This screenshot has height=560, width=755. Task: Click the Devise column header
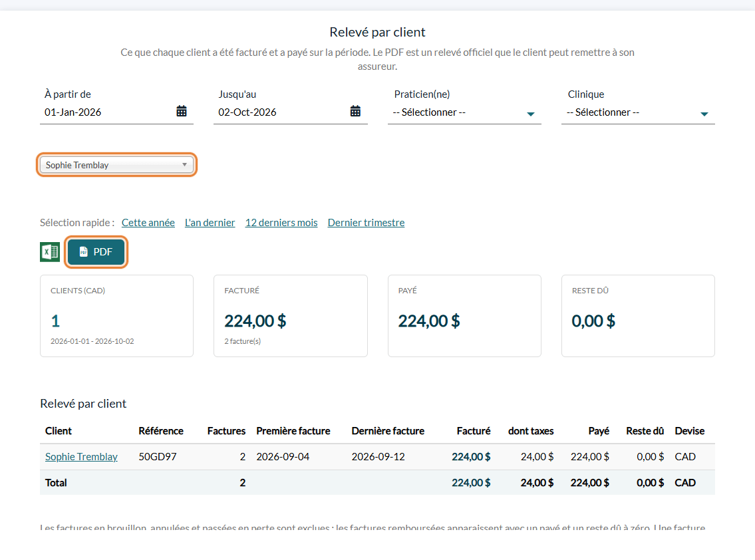click(690, 431)
